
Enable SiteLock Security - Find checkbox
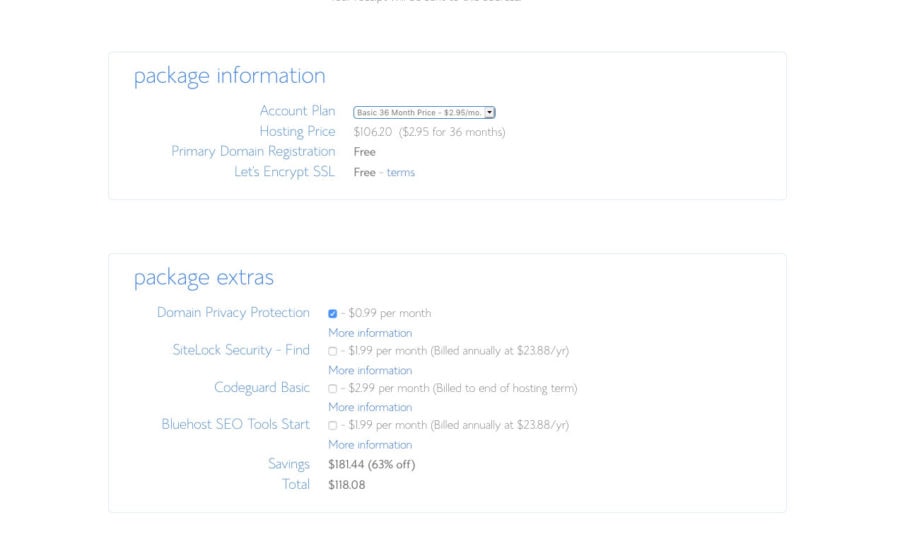[332, 351]
